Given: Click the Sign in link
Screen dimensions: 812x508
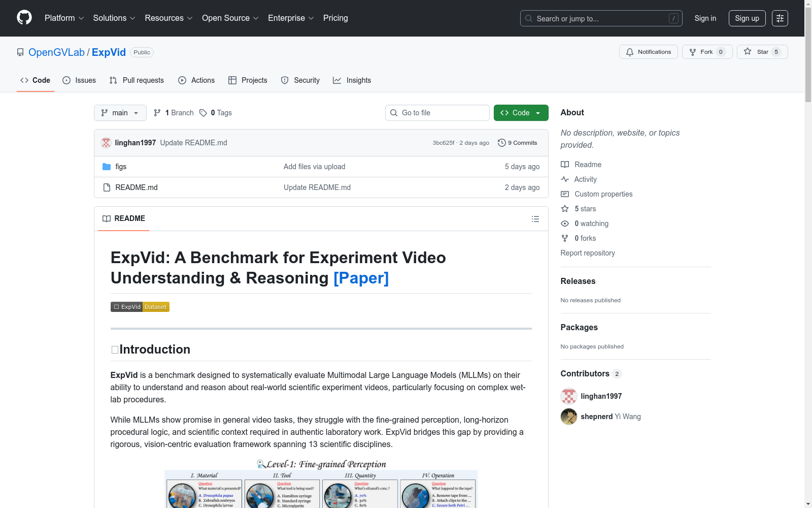Looking at the screenshot, I should point(705,18).
